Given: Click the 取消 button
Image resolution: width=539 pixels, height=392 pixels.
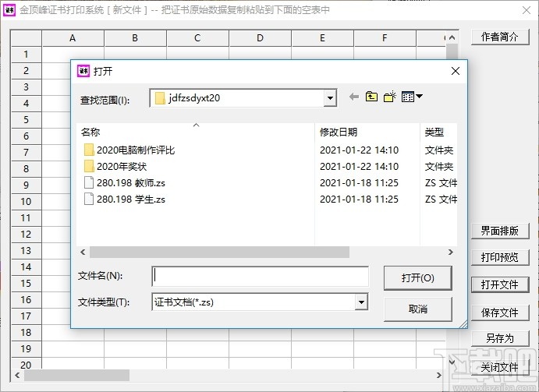Looking at the screenshot, I should point(417,309).
